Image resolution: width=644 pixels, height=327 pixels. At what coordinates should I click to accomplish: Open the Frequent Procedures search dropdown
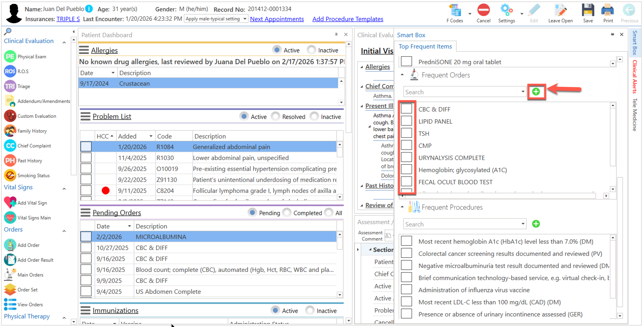[523, 224]
